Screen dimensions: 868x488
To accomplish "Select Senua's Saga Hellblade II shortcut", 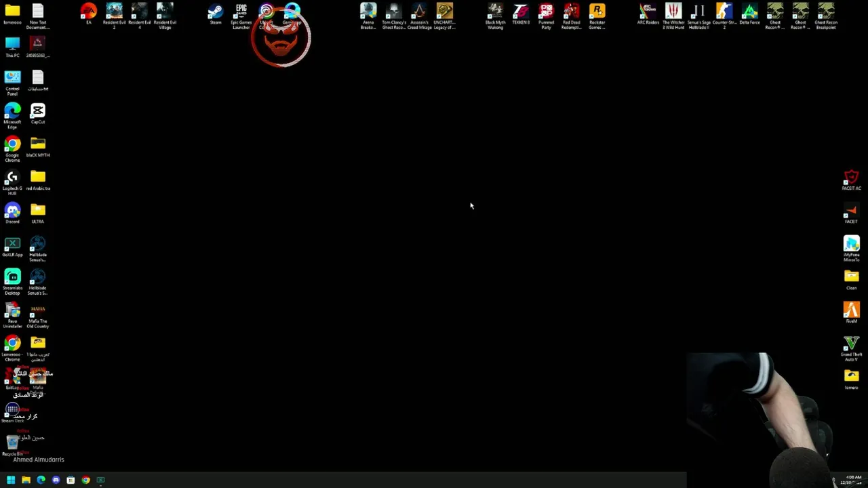I will pos(698,15).
